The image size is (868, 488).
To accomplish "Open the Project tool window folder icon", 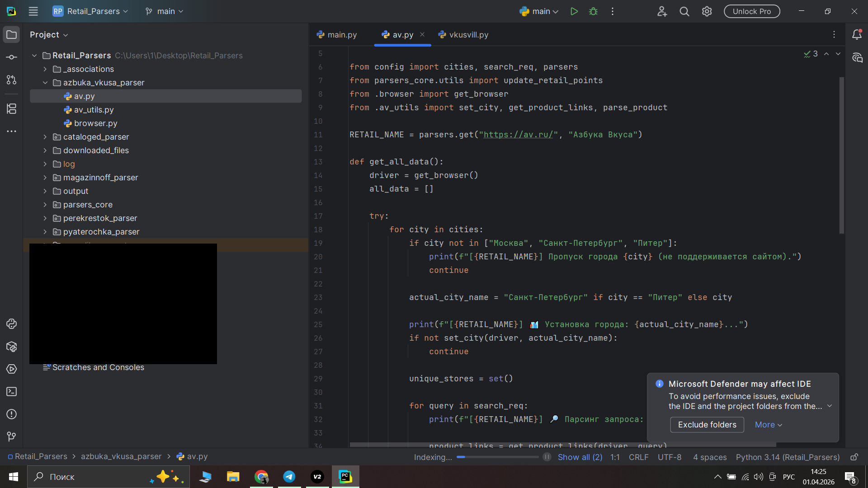I will pos(12,35).
